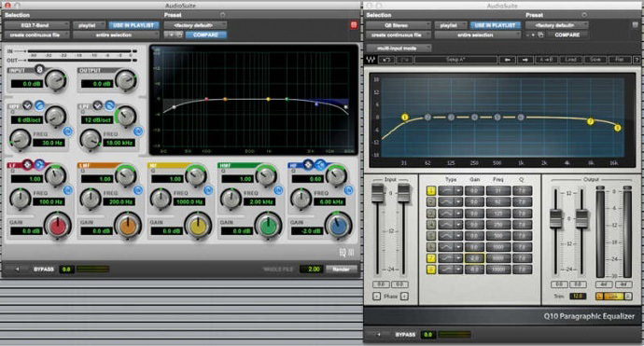Select the LPF notch filter type icon

pyautogui.click(x=97, y=106)
